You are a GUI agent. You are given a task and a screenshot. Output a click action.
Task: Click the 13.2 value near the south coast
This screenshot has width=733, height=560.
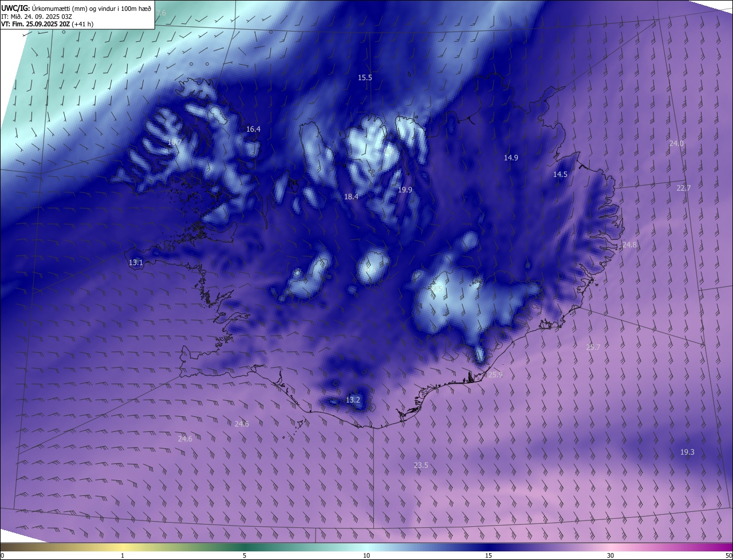353,400
